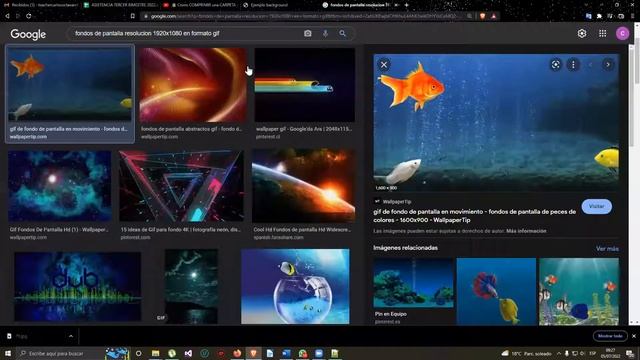Click the Visitar button

point(596,207)
